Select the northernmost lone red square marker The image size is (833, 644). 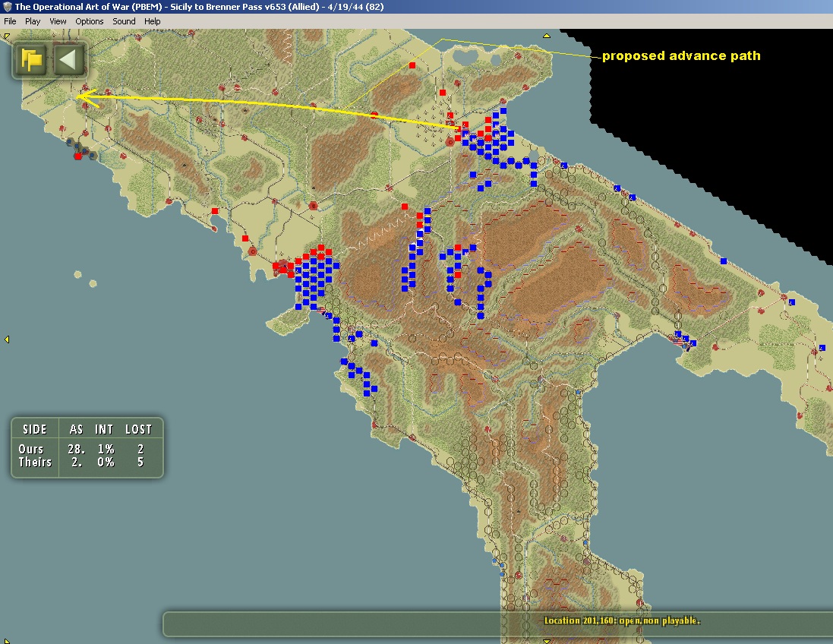coord(412,65)
